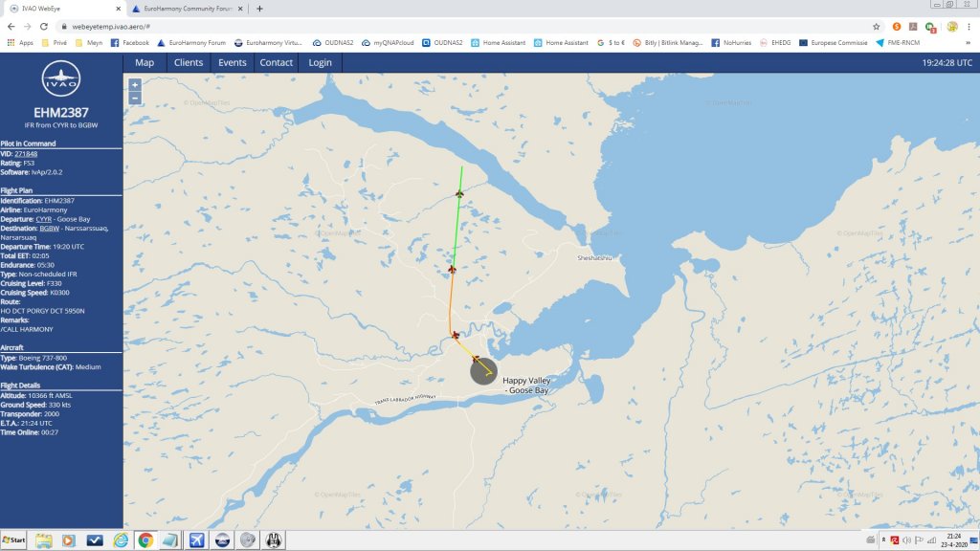Bookmark this page with the star icon
980x551 pixels.
pos(876,27)
